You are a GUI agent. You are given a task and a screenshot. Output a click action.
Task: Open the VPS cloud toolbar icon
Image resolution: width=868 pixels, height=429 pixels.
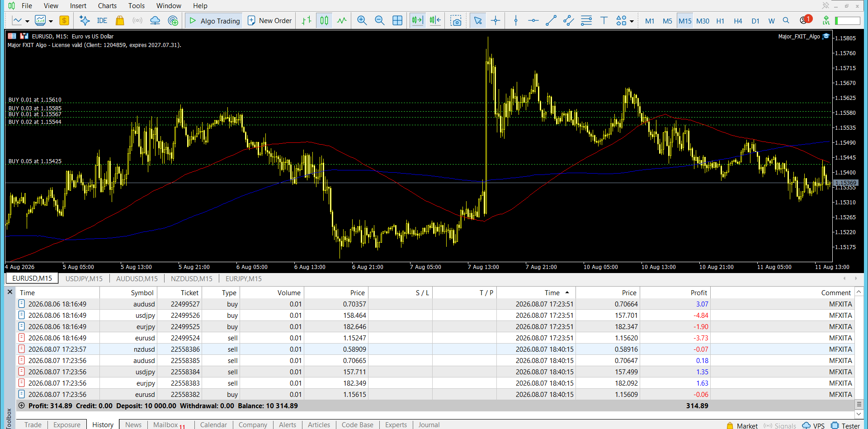155,20
